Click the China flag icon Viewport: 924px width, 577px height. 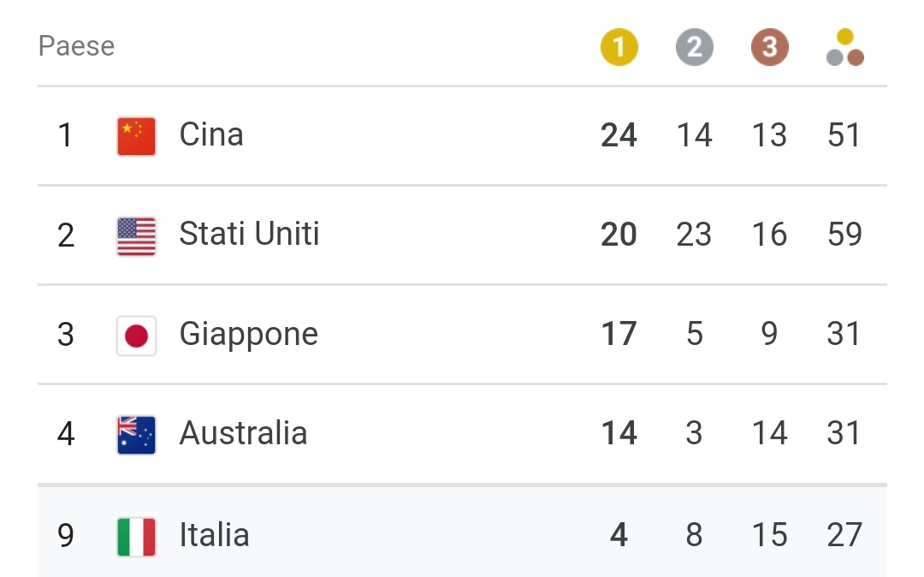tap(136, 136)
